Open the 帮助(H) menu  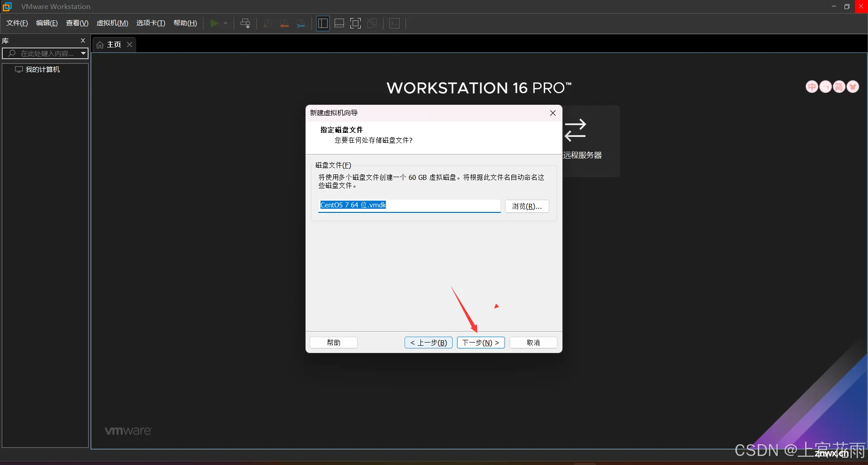tap(185, 23)
